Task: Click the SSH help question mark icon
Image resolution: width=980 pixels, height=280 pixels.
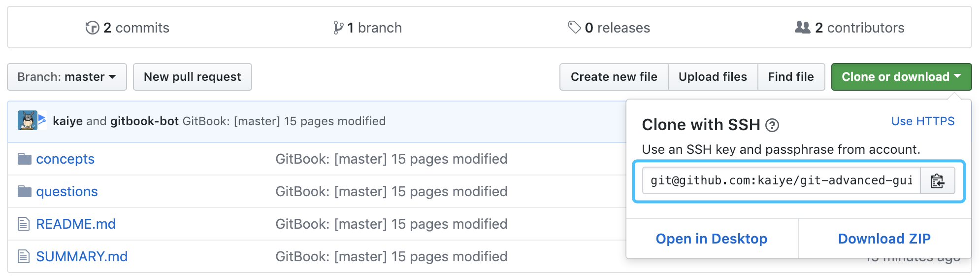Action: [x=772, y=126]
